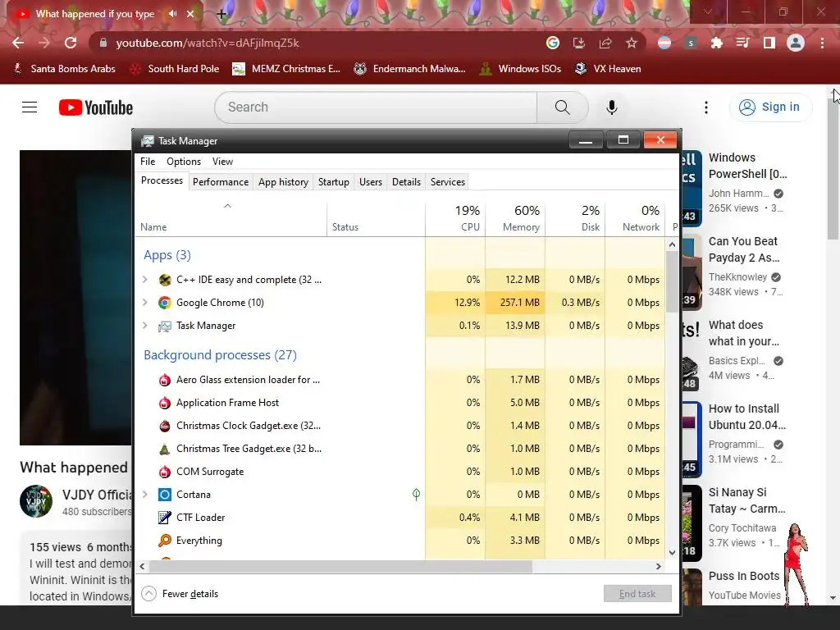Open the MEMZ Christmas E... bookmark
The width and height of the screenshot is (840, 630).
(x=286, y=69)
